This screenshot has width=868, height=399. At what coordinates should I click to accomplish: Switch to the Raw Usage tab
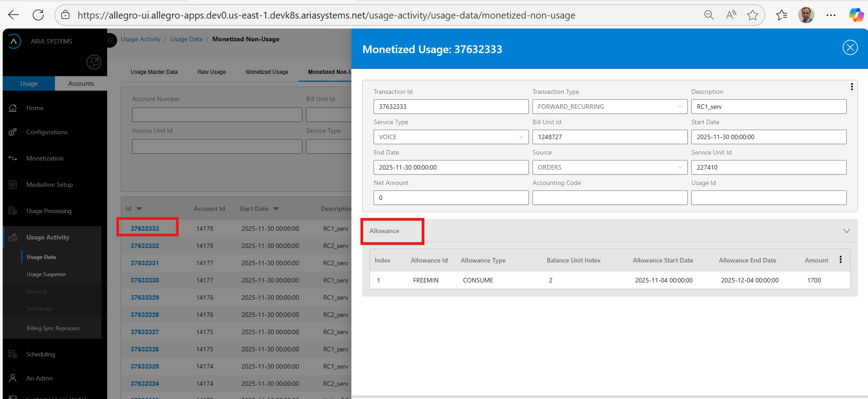tap(212, 72)
